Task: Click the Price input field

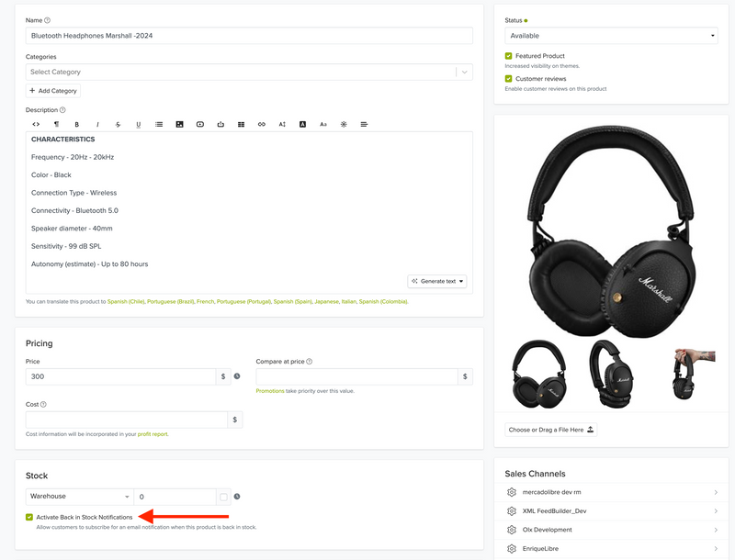Action: tap(121, 376)
